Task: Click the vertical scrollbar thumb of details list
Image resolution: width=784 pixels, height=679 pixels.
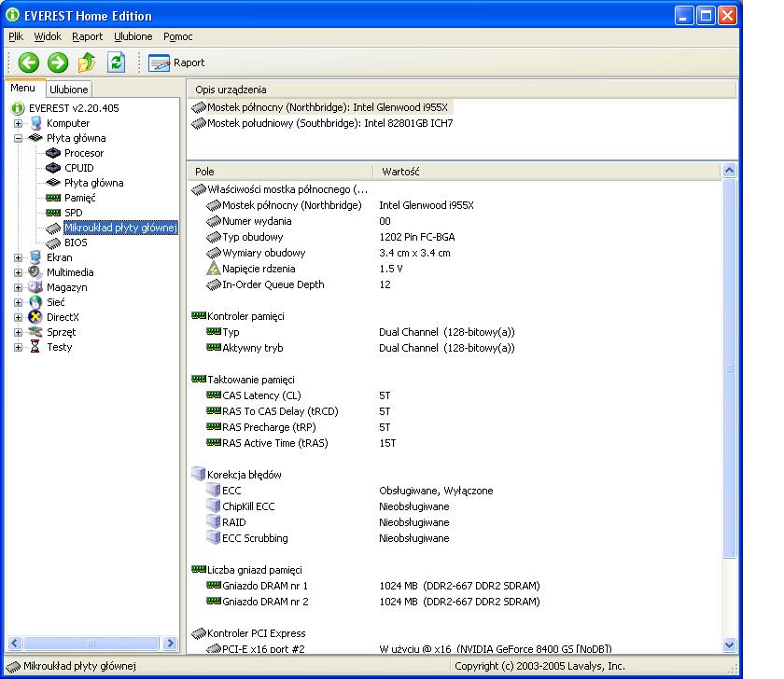Action: point(730,368)
